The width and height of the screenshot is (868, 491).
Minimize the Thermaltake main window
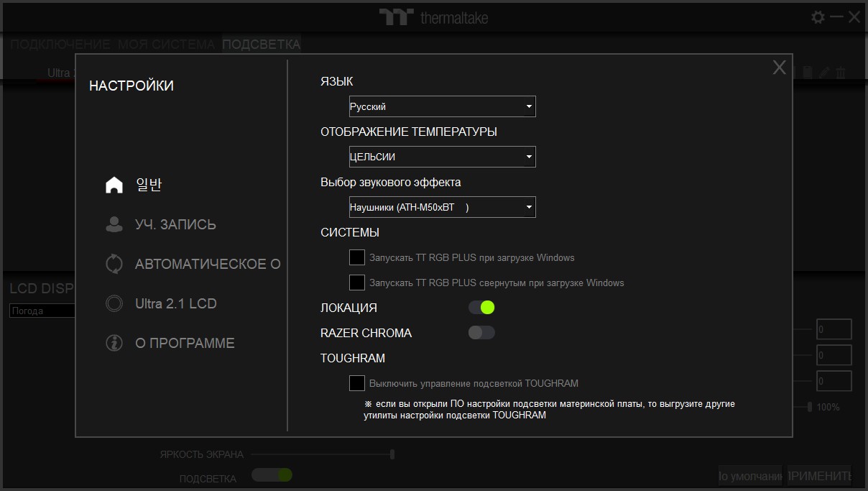[x=836, y=17]
